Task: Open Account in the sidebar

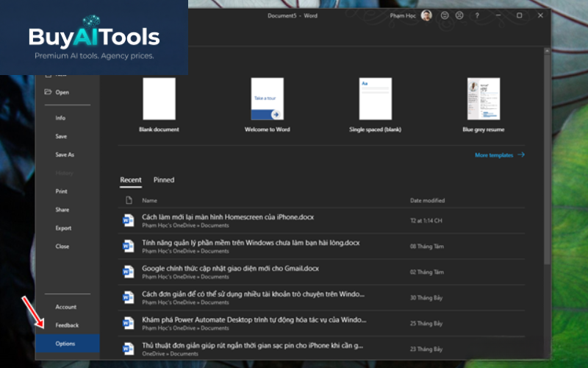Action: [66, 307]
